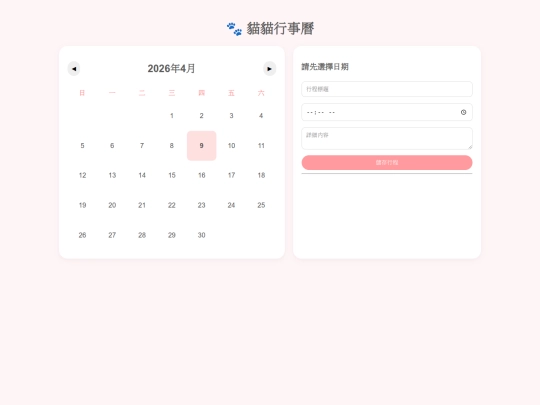Select April 12 on the calendar
Image resolution: width=540 pixels, height=405 pixels.
coord(82,175)
